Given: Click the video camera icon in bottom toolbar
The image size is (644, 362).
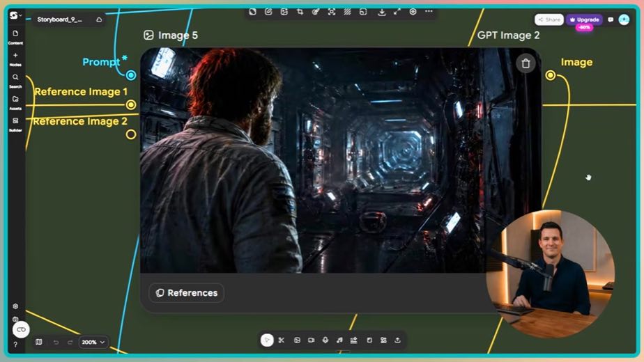Looking at the screenshot, I should pos(312,340).
